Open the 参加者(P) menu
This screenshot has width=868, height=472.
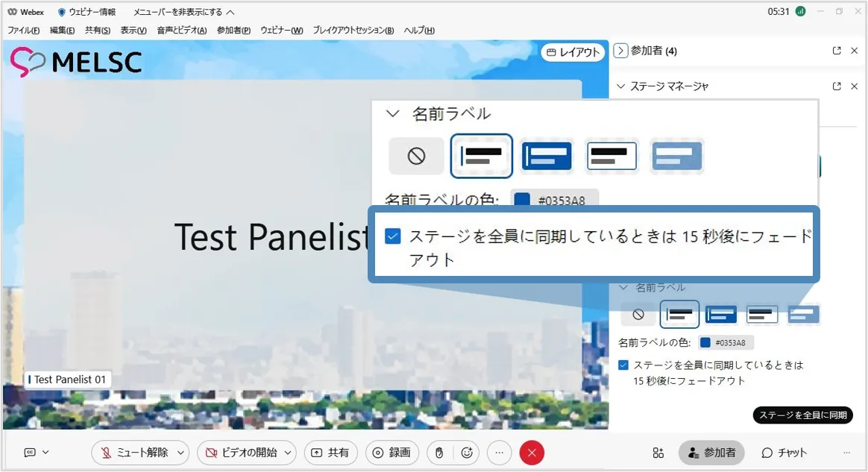[233, 31]
